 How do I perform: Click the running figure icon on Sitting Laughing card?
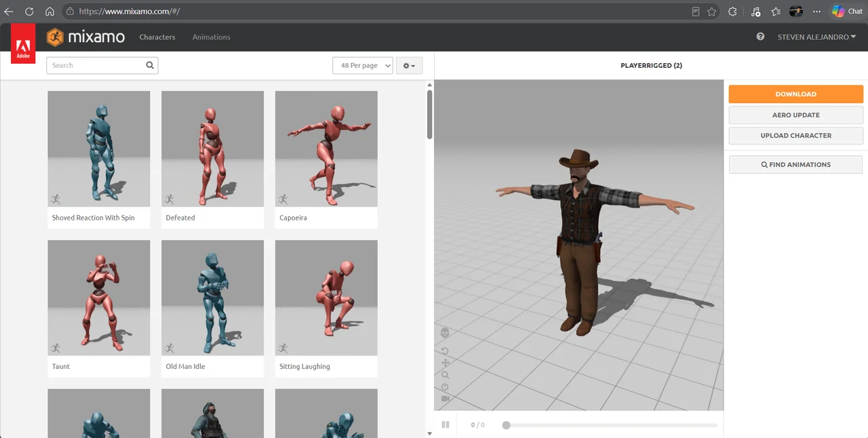pyautogui.click(x=283, y=348)
